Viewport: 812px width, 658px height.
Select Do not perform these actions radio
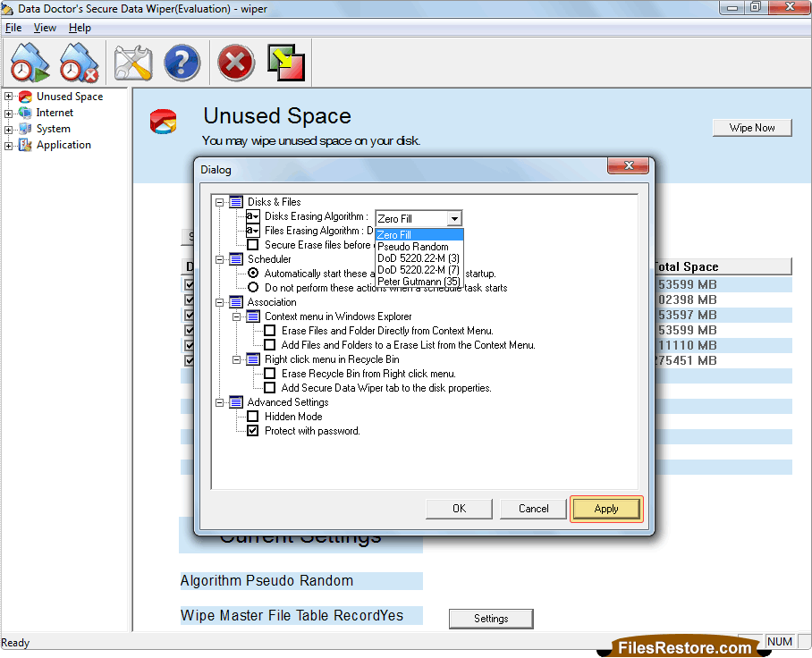point(253,287)
